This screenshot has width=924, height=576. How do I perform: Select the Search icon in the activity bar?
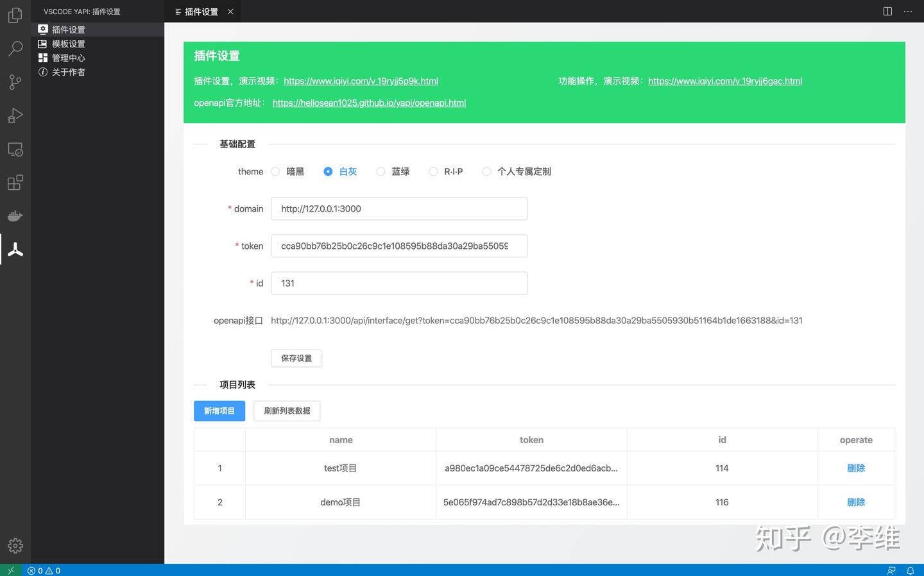coord(15,48)
